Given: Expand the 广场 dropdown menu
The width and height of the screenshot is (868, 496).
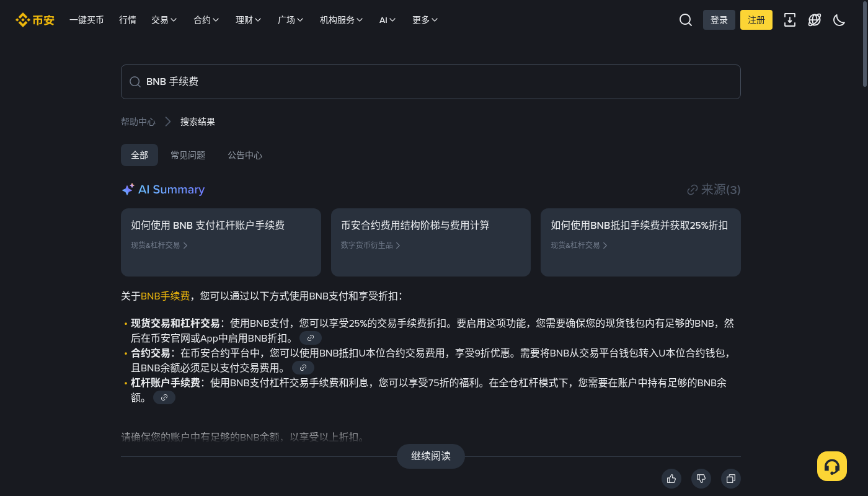Looking at the screenshot, I should coord(291,20).
